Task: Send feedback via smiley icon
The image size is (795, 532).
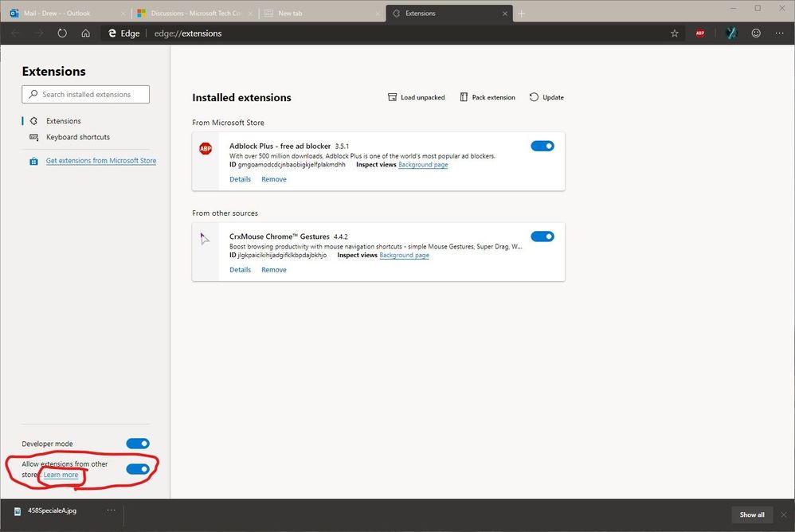Action: [x=756, y=33]
